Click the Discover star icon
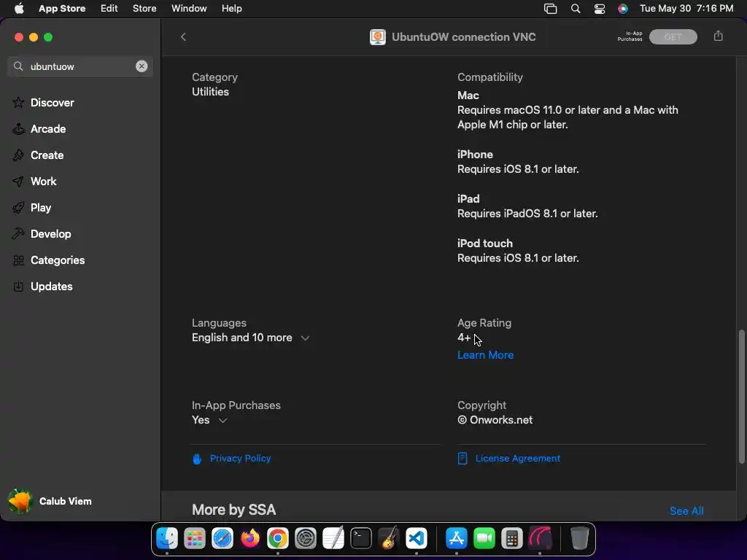 (18, 102)
